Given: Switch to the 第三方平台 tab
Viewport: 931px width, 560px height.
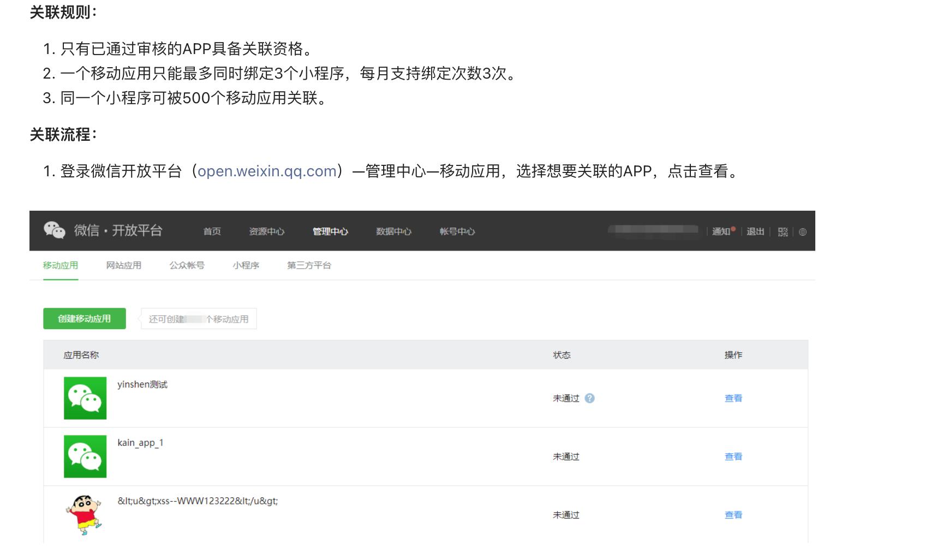Looking at the screenshot, I should [308, 265].
